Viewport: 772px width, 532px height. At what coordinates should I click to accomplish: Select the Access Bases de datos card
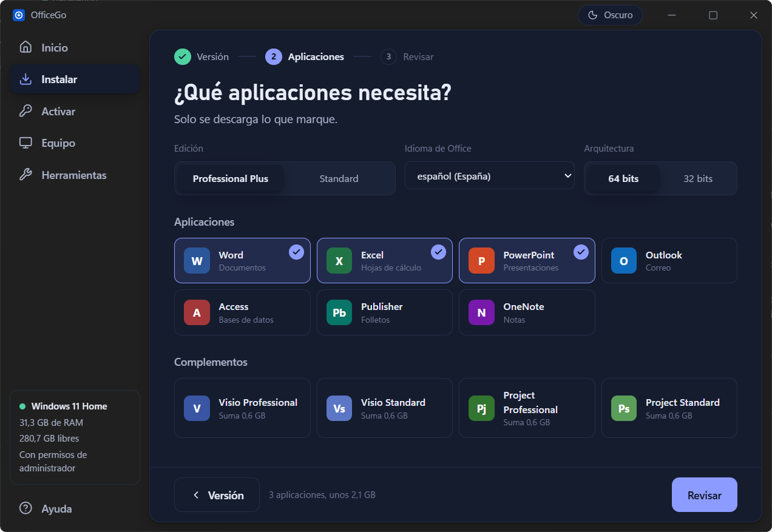[242, 312]
